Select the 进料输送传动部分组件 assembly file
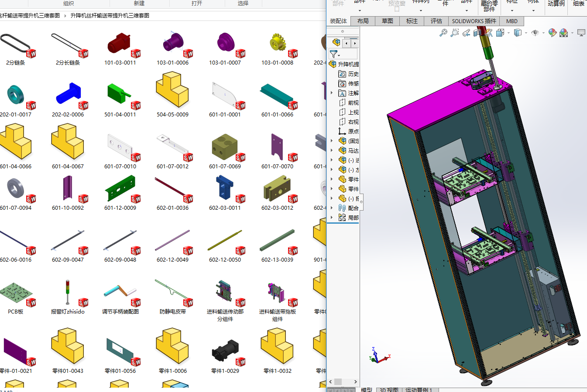This screenshot has width=587, height=392. [x=225, y=301]
